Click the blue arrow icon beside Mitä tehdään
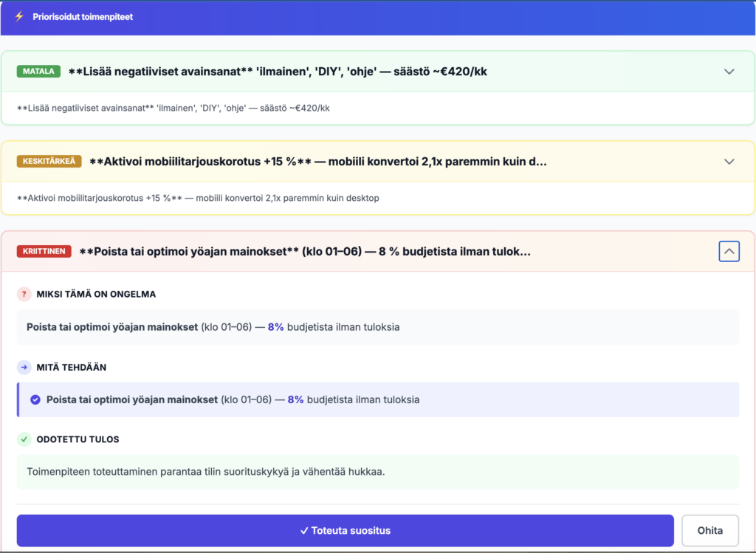 (x=24, y=368)
